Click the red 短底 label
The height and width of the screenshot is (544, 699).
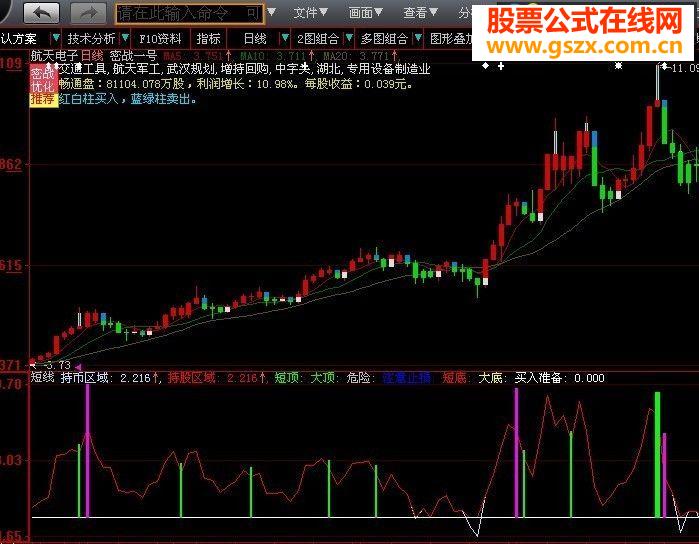tap(456, 378)
